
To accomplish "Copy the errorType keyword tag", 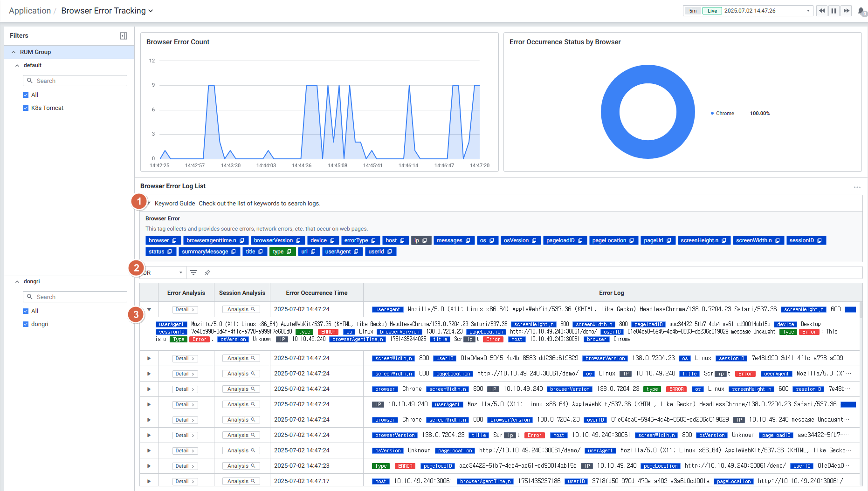I will [373, 240].
